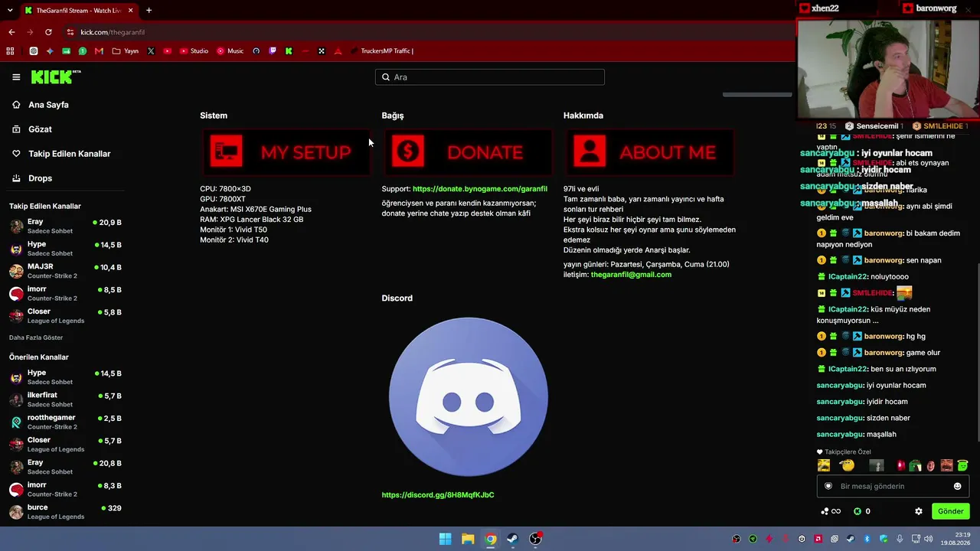
Task: Expand list with Daha Fazla Göster
Action: (x=36, y=337)
